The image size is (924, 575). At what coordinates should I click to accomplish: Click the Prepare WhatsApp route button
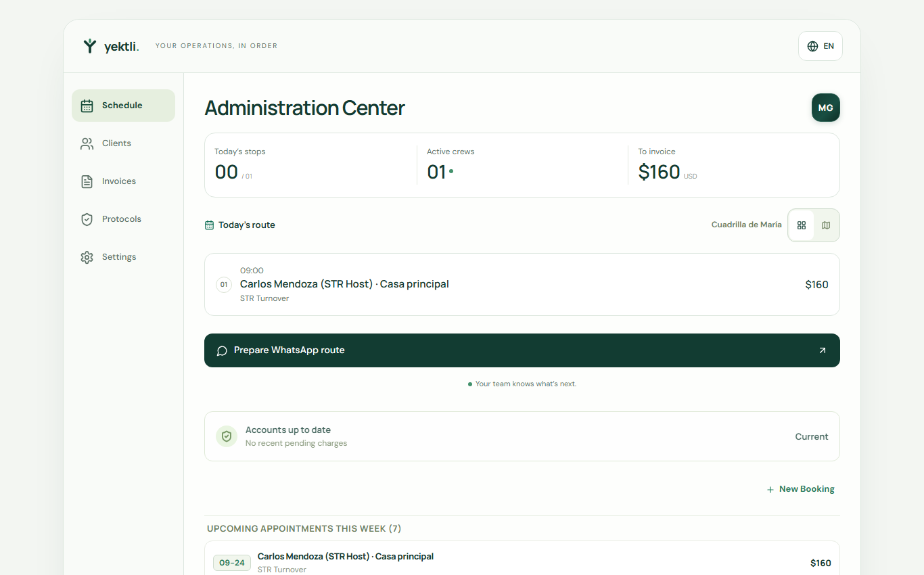[x=522, y=350]
